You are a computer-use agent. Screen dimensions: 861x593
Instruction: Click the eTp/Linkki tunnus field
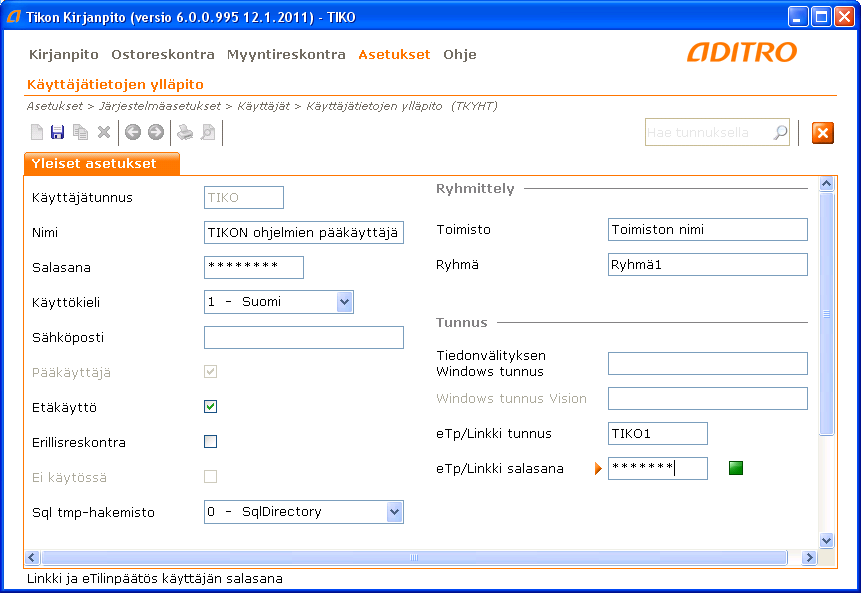(658, 433)
